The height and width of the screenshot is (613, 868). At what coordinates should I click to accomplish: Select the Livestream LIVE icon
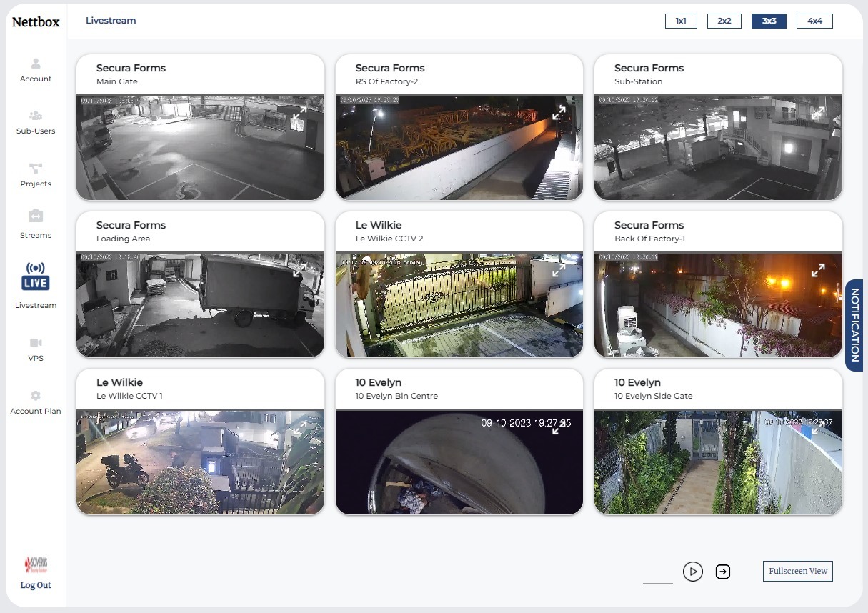tap(36, 277)
